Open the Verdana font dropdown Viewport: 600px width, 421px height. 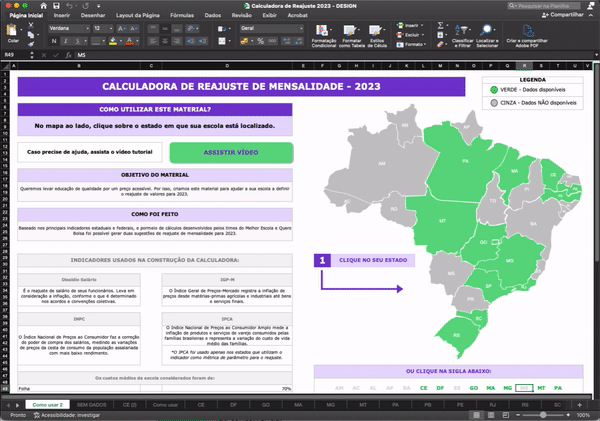87,28
